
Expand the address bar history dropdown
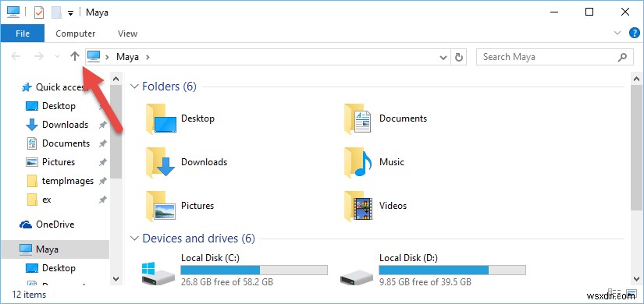pos(443,58)
